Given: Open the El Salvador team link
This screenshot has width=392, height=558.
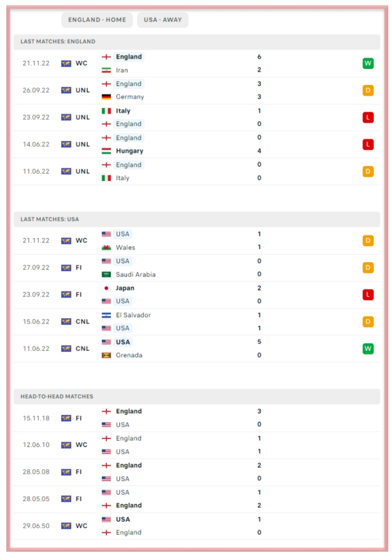Looking at the screenshot, I should tap(133, 315).
